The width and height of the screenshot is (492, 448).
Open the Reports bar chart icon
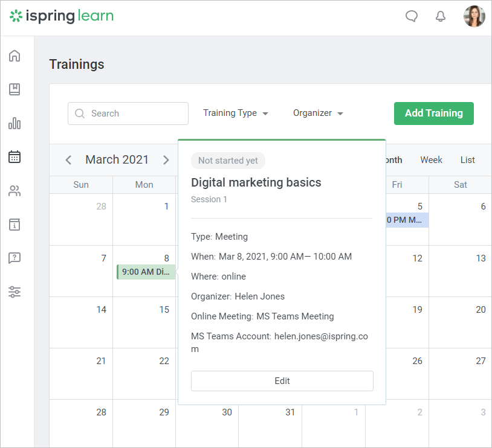(x=15, y=123)
